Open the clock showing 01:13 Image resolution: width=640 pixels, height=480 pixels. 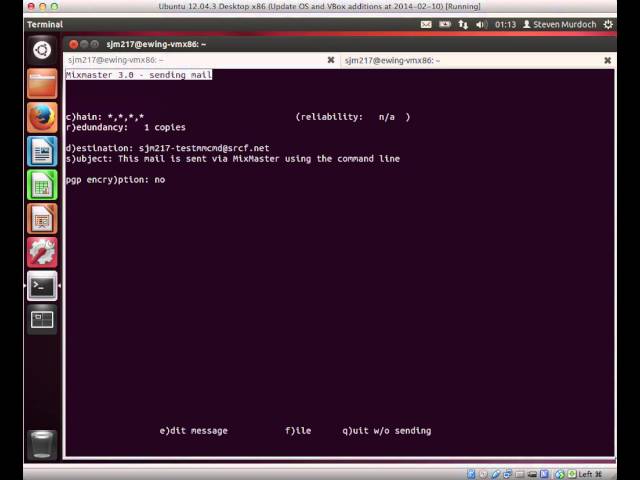pos(505,24)
